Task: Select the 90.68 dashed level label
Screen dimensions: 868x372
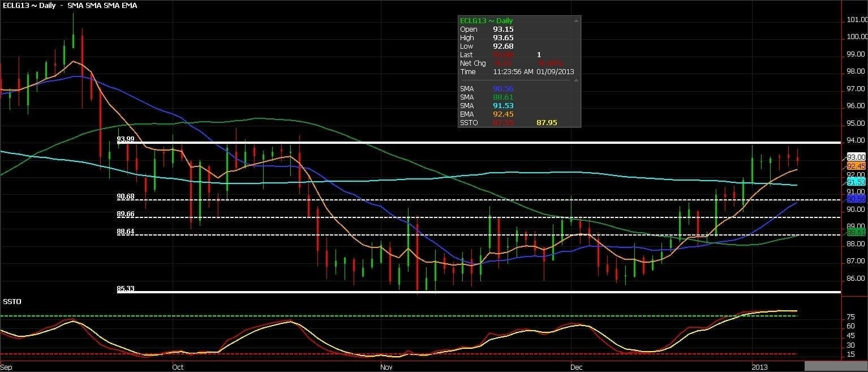Action: [125, 196]
